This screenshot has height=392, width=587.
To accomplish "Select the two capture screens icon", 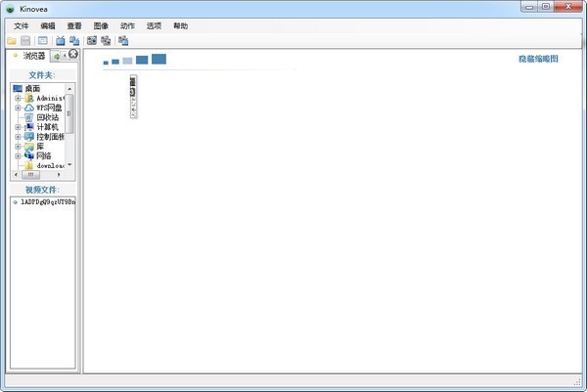I will tap(106, 40).
